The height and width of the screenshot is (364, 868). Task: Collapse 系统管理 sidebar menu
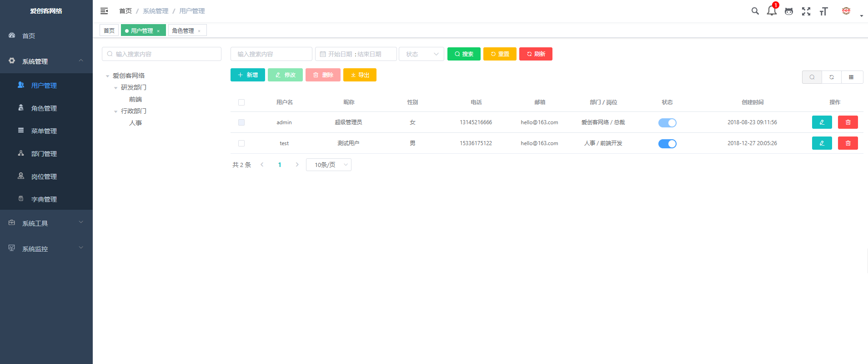pyautogui.click(x=46, y=61)
